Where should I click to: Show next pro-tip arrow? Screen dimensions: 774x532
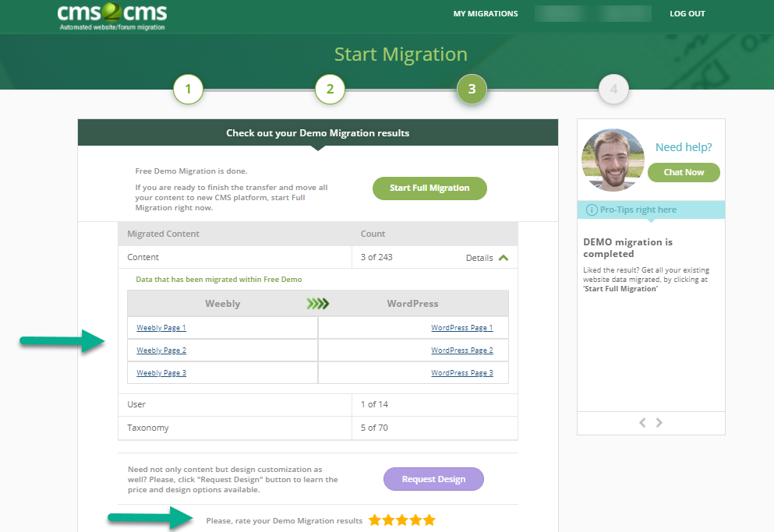(659, 422)
